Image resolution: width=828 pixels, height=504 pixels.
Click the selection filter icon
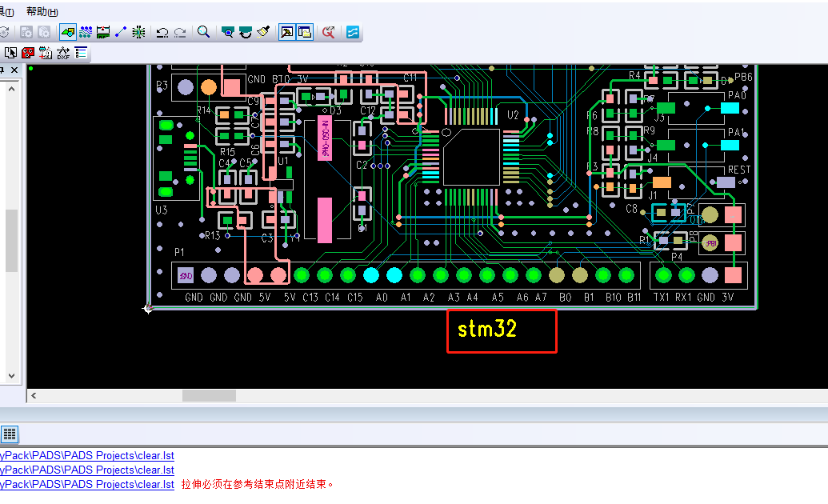pos(10,53)
